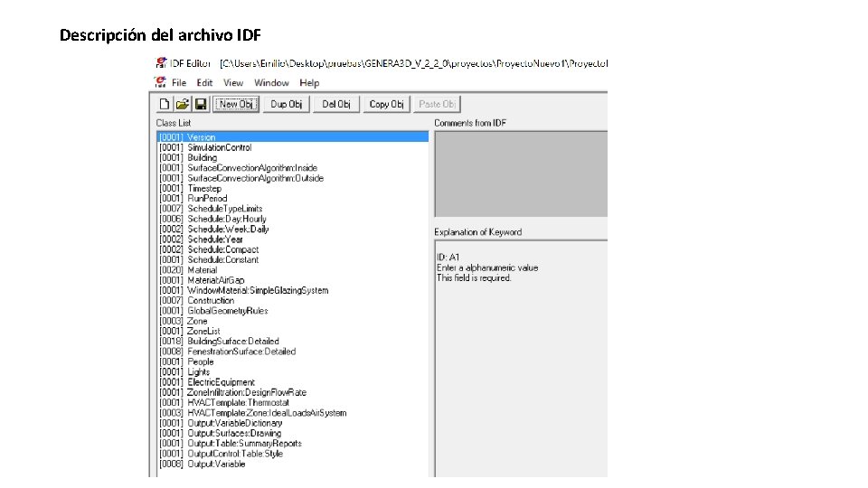Click the document icon beside File menu
The image size is (868, 488).
point(161,82)
